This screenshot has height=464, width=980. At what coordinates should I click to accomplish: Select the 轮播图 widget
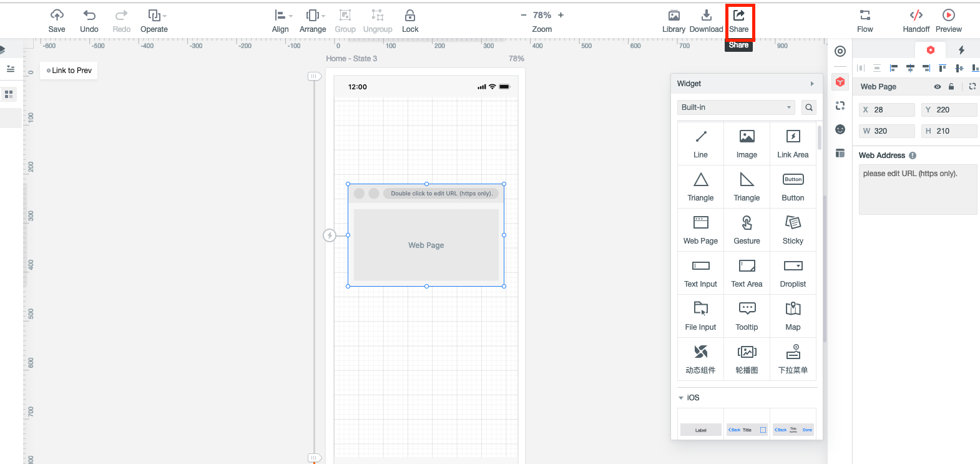[x=747, y=359]
